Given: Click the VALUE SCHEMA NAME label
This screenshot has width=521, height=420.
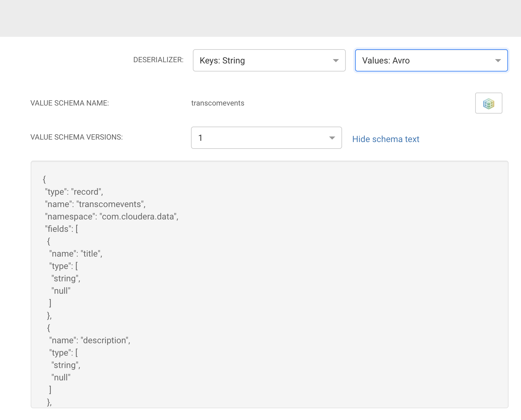Looking at the screenshot, I should pyautogui.click(x=70, y=103).
